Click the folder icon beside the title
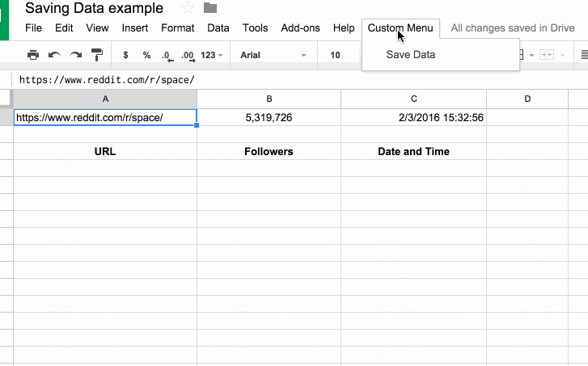Image resolution: width=588 pixels, height=366 pixels. click(x=210, y=8)
